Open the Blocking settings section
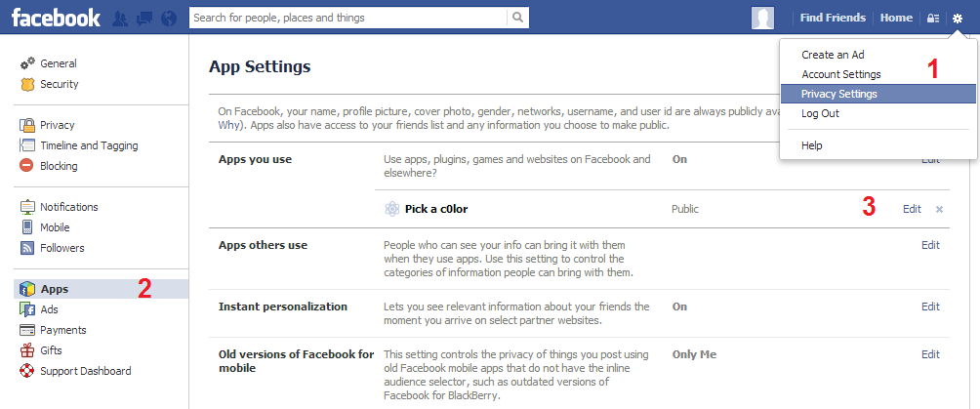 pyautogui.click(x=59, y=166)
